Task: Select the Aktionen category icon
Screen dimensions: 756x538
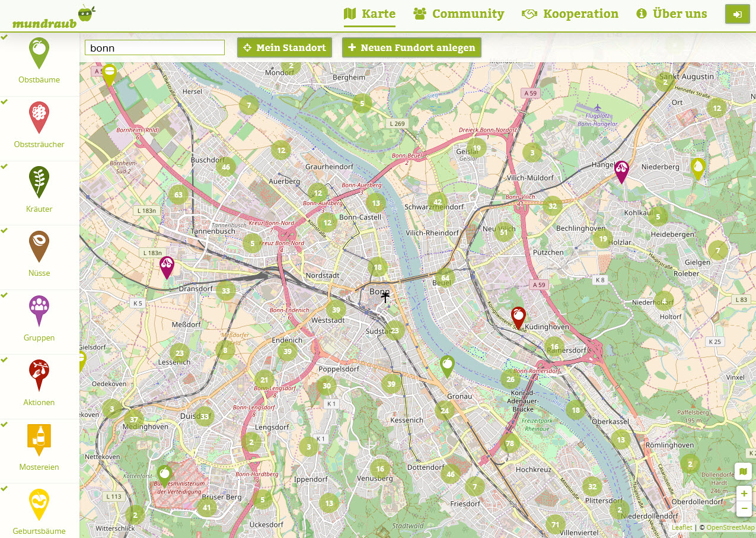Action: pos(39,375)
